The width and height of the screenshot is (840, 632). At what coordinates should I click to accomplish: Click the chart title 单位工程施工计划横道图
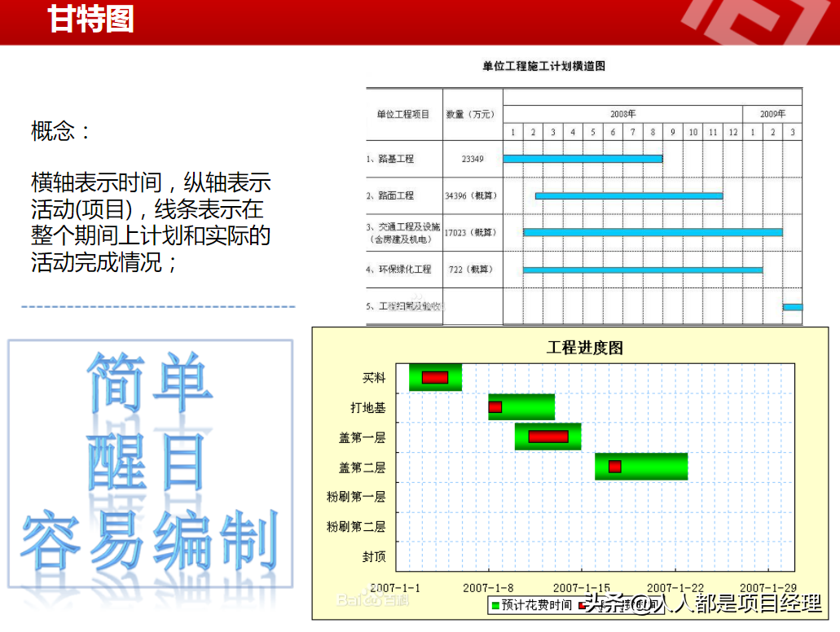[543, 66]
